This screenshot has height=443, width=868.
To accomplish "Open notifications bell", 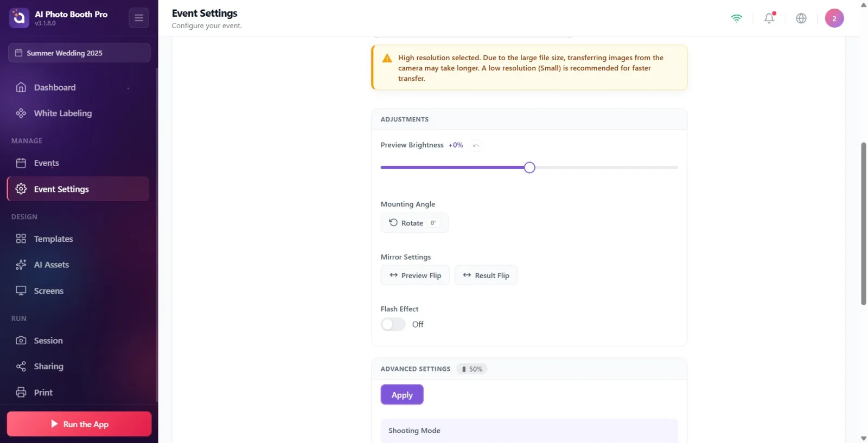I will point(769,18).
